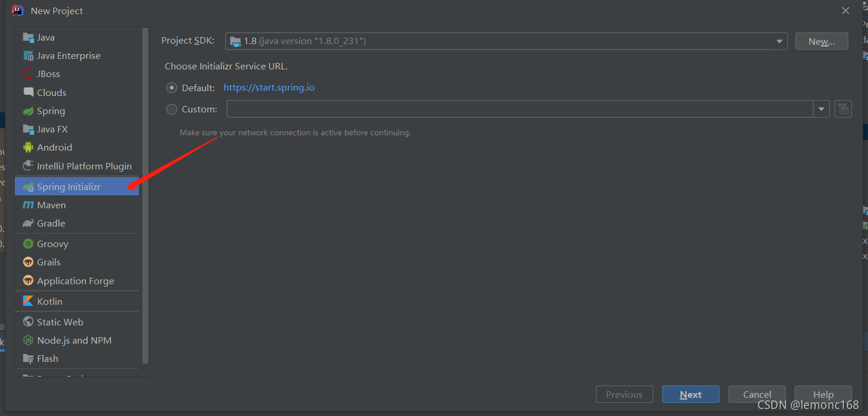Click the Spring leaf icon
The width and height of the screenshot is (868, 416).
click(28, 111)
